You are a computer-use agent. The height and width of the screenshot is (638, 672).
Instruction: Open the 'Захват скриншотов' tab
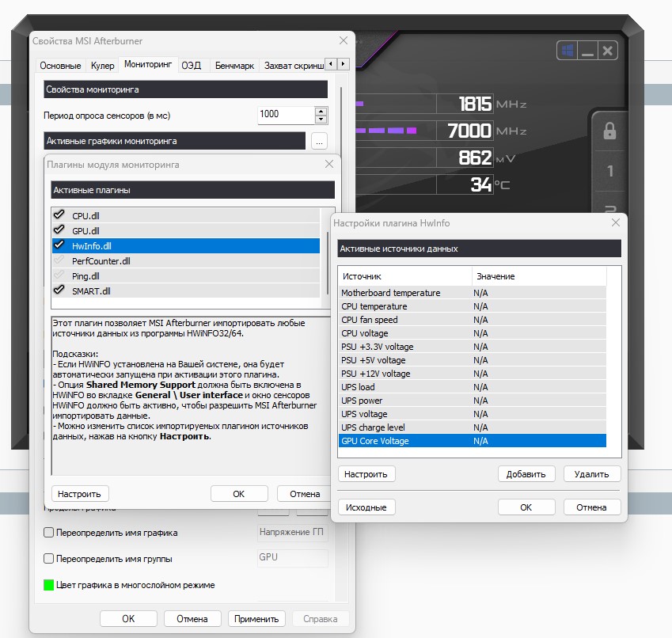click(294, 66)
